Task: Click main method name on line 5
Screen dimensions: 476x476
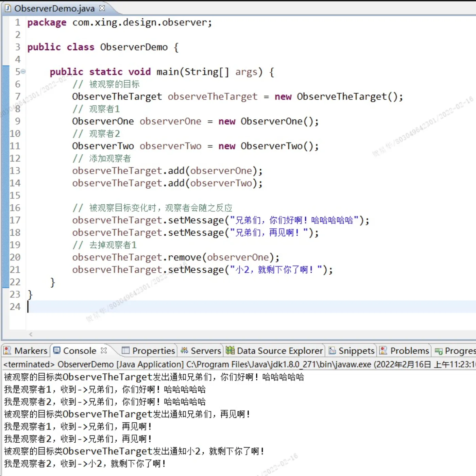Action: point(168,72)
